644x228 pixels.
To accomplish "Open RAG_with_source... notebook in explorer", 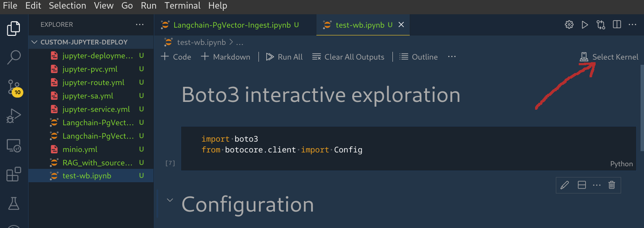I will (91, 163).
